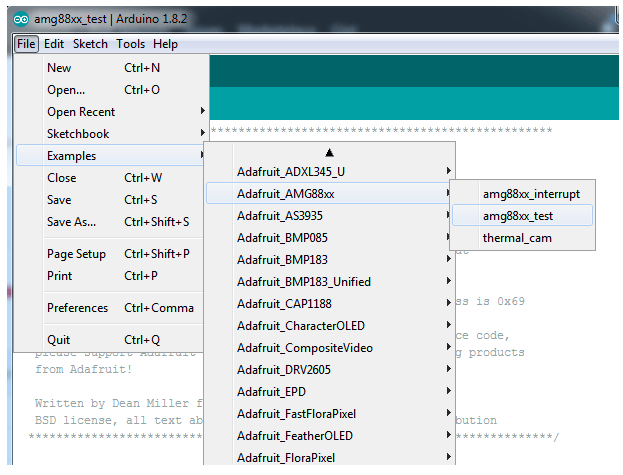This screenshot has height=475, width=623.
Task: Click the Arduino logo in the title bar
Action: tap(21, 19)
